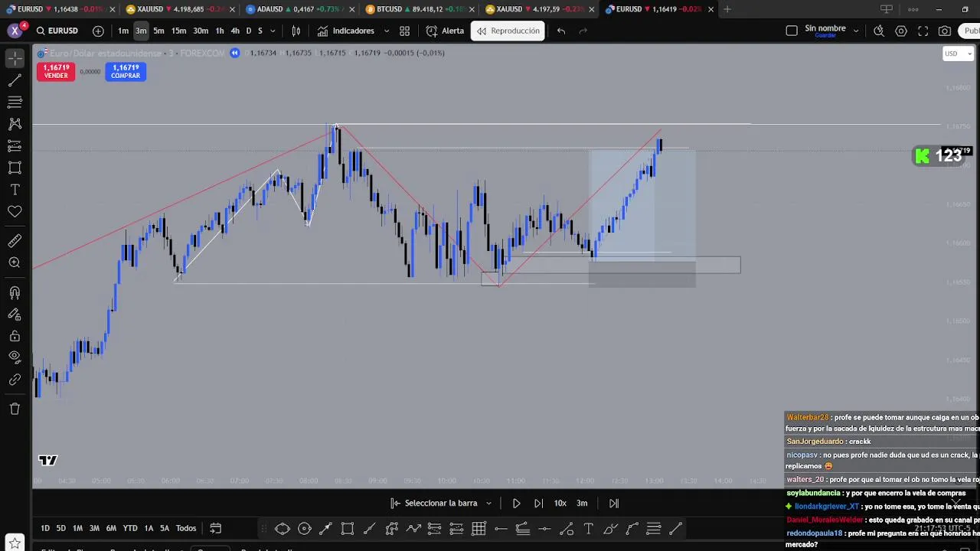The width and height of the screenshot is (980, 551).
Task: Open the TradingView user profile menu
Action: 15,31
